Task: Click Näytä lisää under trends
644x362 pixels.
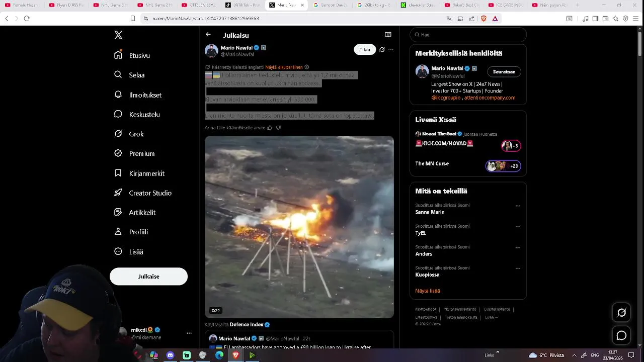Action: pos(428,291)
